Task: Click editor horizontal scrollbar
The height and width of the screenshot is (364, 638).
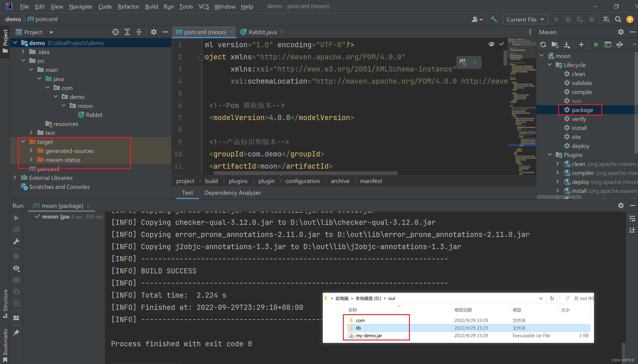Action: click(x=305, y=173)
